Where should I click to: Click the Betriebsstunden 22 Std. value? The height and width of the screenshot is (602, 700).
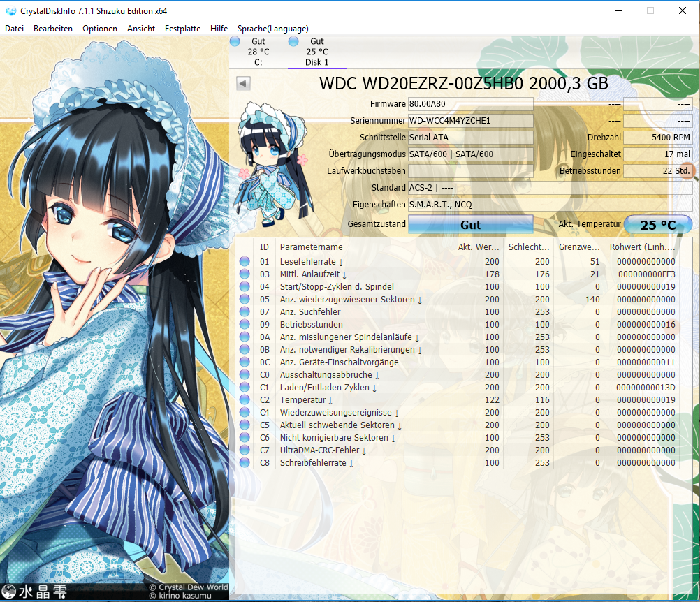pos(658,171)
